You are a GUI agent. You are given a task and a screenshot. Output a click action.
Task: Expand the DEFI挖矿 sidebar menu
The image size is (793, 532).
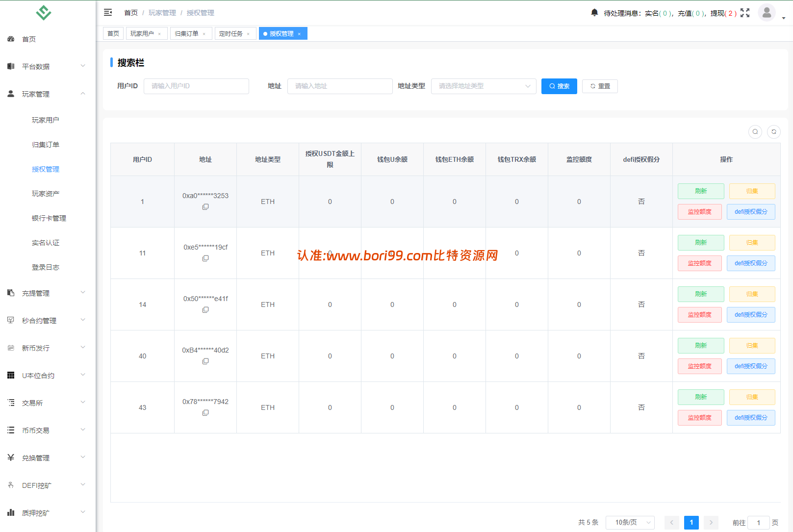point(48,485)
